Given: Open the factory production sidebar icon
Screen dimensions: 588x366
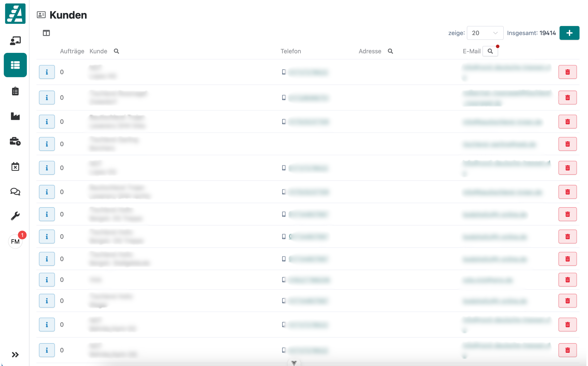Looking at the screenshot, I should (x=15, y=116).
